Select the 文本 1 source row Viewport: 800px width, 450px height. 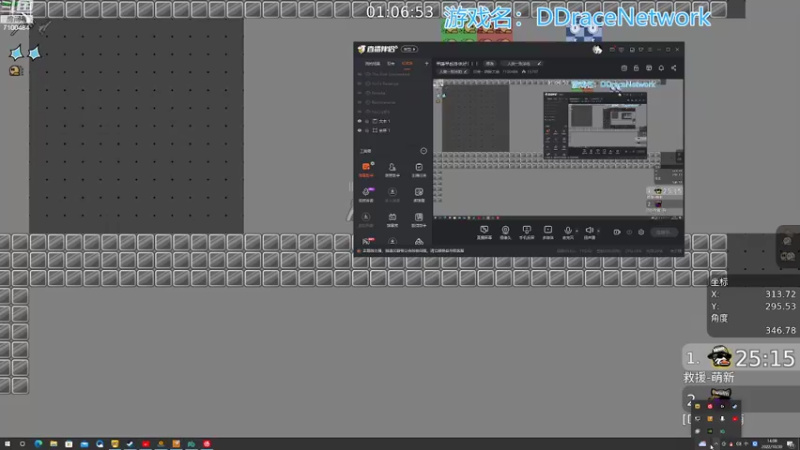[393, 121]
